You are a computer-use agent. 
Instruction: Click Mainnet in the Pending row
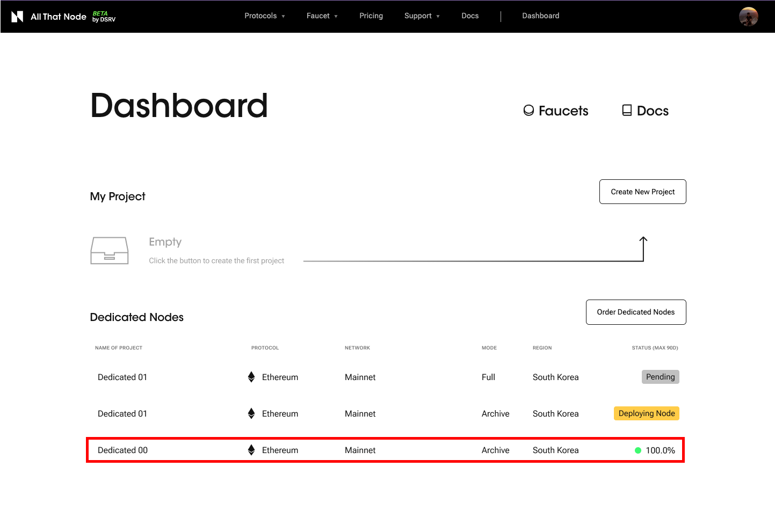pos(360,377)
